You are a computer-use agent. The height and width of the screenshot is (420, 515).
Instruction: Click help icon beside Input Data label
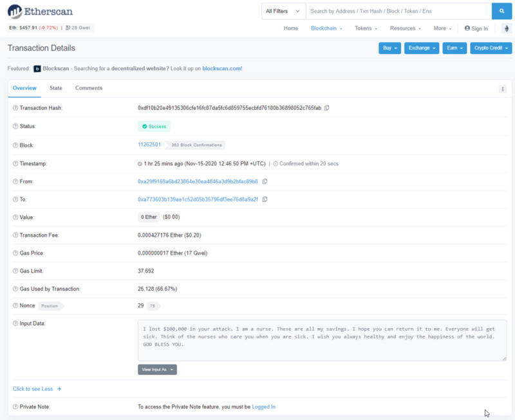[x=15, y=323]
